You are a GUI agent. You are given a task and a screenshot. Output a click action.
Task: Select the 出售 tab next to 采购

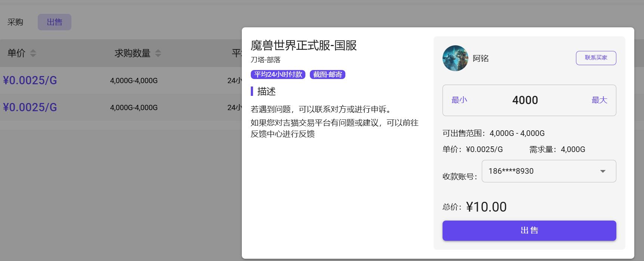coord(55,22)
